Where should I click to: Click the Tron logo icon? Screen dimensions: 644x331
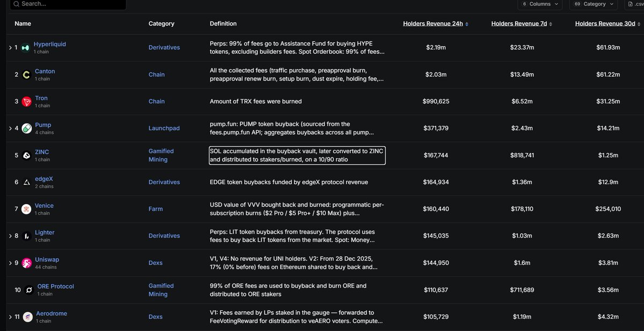point(26,102)
